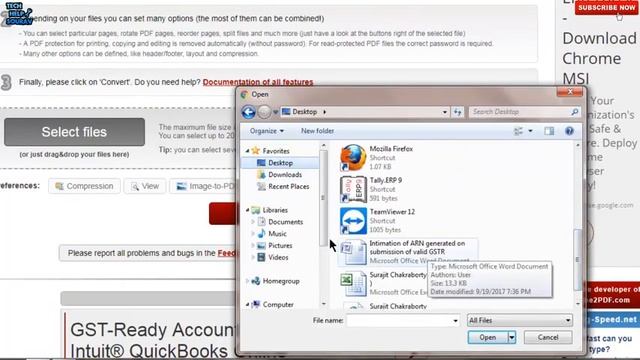The height and width of the screenshot is (360, 640).
Task: Click the refresh button beside the address bar
Action: [x=458, y=112]
